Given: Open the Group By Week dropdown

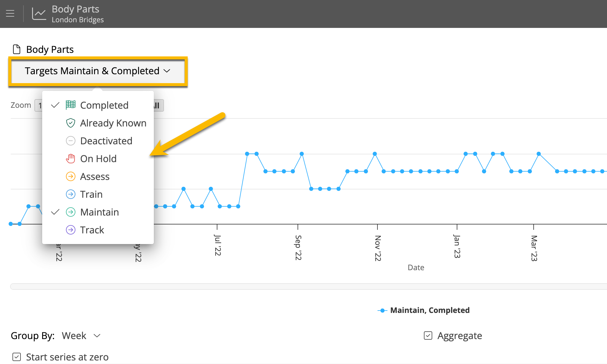Looking at the screenshot, I should [x=80, y=335].
